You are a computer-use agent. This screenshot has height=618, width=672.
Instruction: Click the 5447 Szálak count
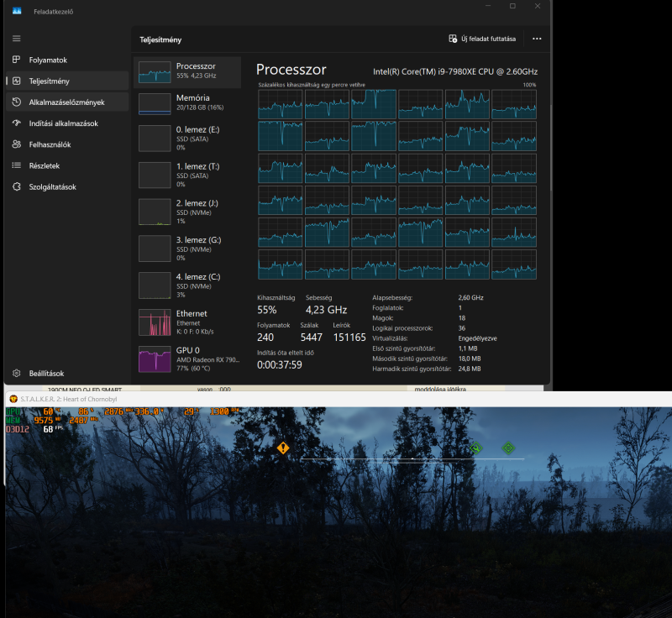pos(311,338)
